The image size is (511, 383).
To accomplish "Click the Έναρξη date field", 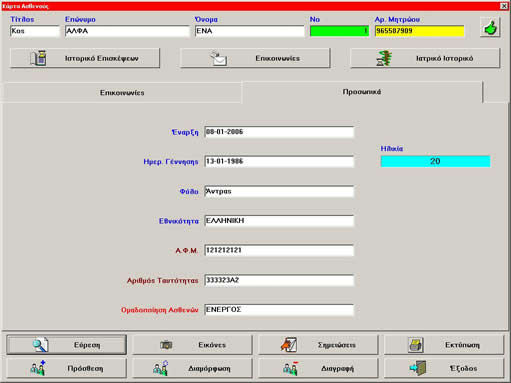I will [279, 132].
